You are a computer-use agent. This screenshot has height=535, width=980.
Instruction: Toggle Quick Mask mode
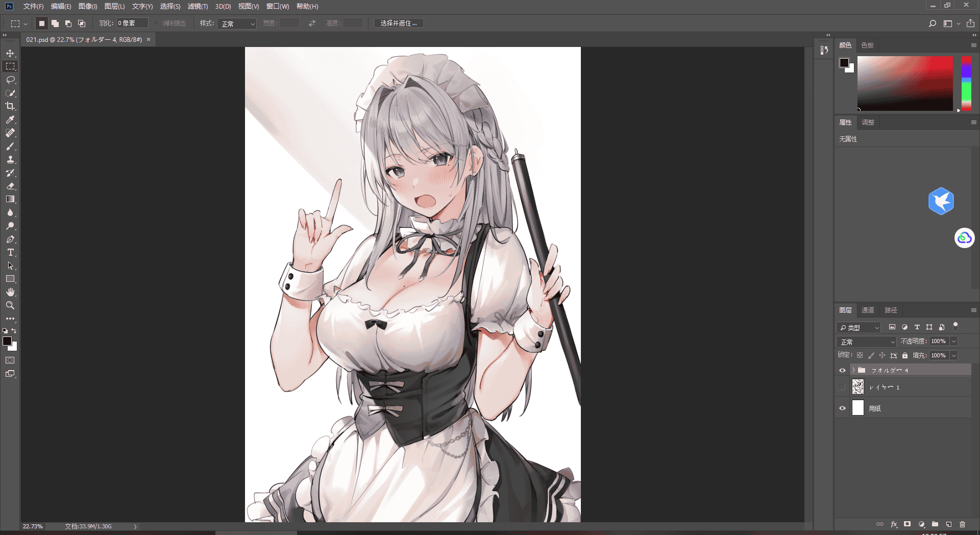pyautogui.click(x=10, y=360)
